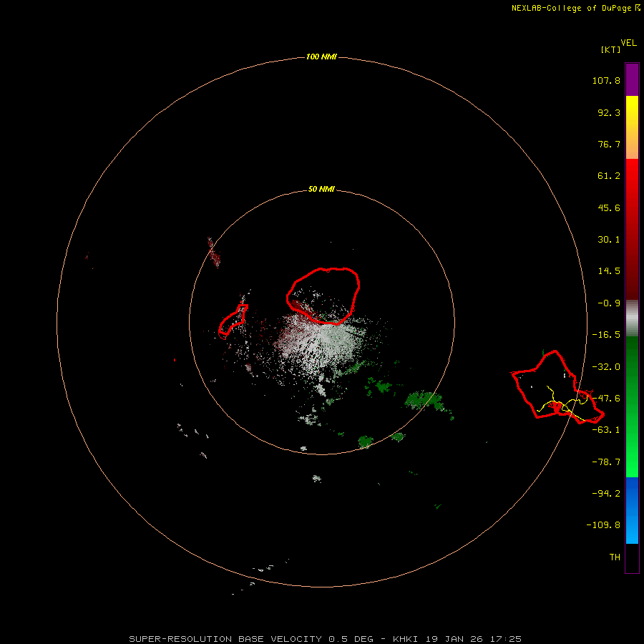The height and width of the screenshot is (644, 644).
Task: Select the -16.5 legend value
Action: click(x=606, y=335)
